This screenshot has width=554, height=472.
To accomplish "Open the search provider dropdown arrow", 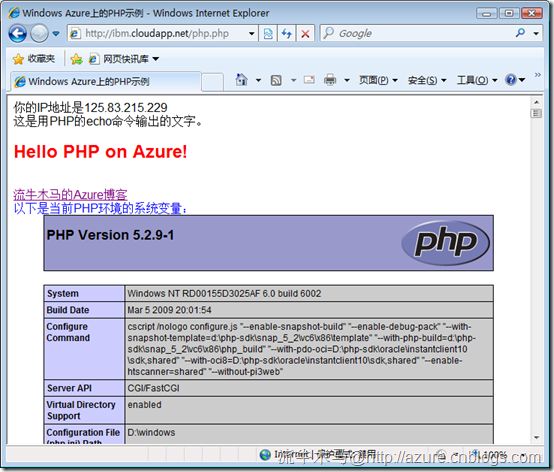I will click(x=536, y=34).
